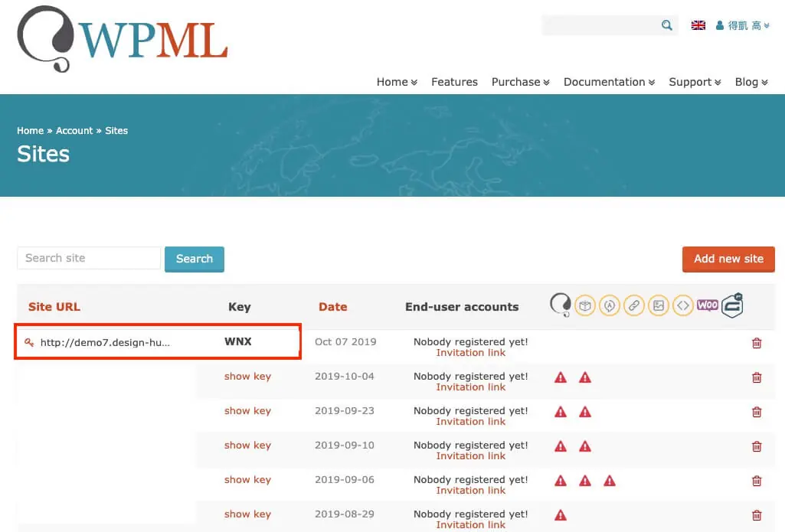Click the WNX key value
785x532 pixels.
(x=238, y=342)
